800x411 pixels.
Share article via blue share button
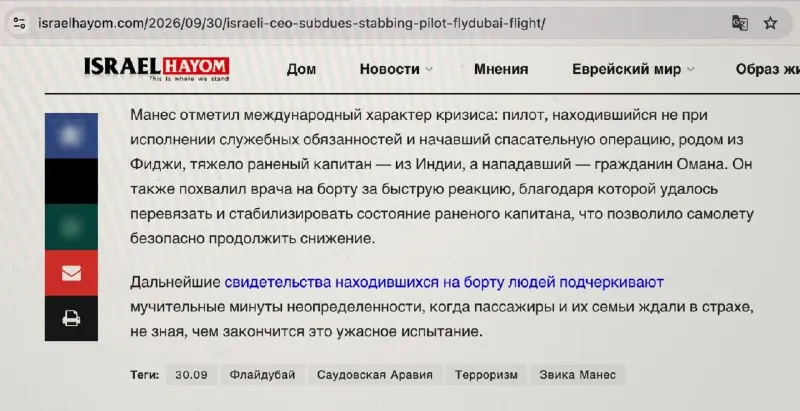point(71,136)
